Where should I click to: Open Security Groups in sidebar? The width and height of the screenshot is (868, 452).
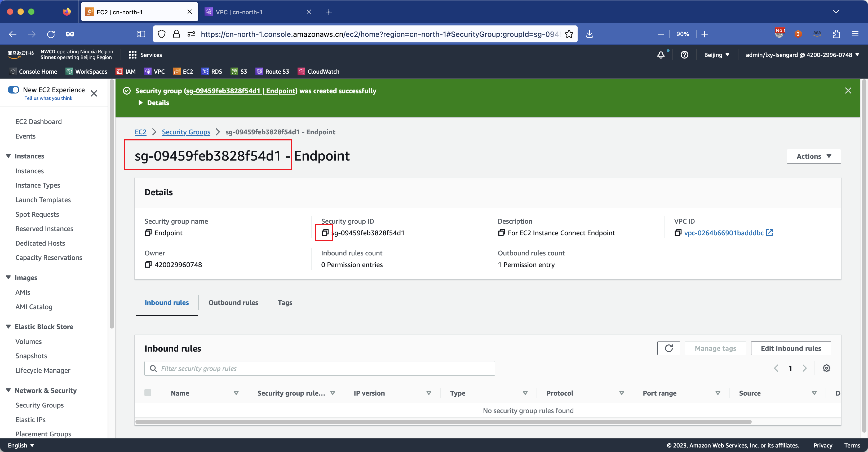tap(39, 405)
